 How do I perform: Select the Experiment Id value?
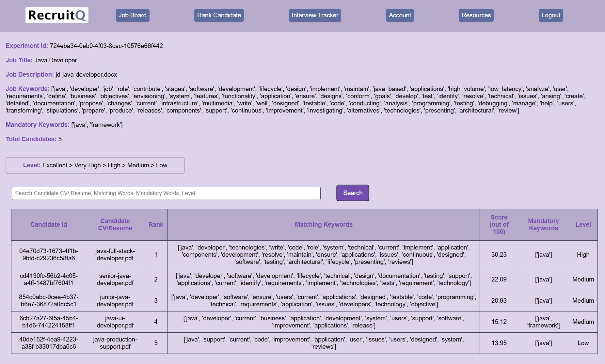tap(107, 46)
